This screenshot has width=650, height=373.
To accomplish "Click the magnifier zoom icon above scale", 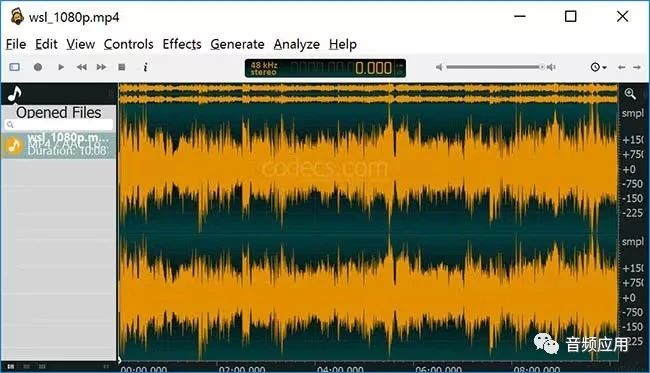I will pyautogui.click(x=630, y=94).
